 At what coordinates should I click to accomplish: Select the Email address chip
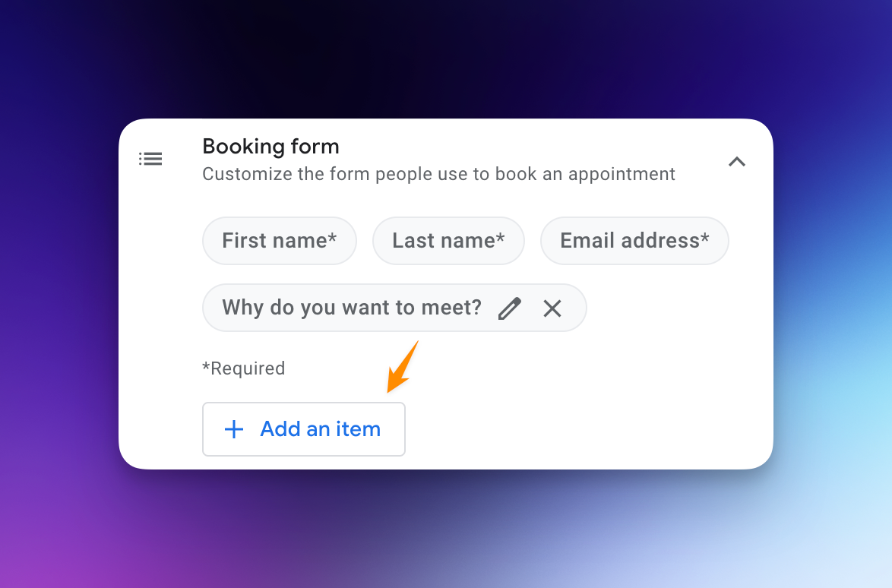(634, 241)
